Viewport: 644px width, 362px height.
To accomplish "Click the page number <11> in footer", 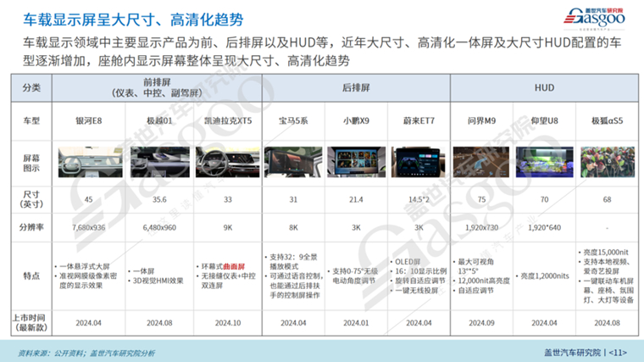I will tap(618, 353).
